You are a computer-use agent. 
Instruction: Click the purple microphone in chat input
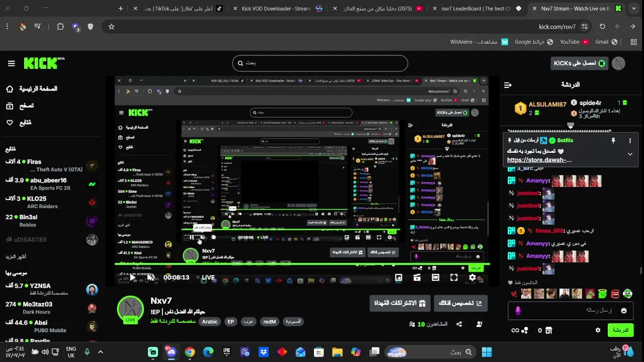coord(518,311)
